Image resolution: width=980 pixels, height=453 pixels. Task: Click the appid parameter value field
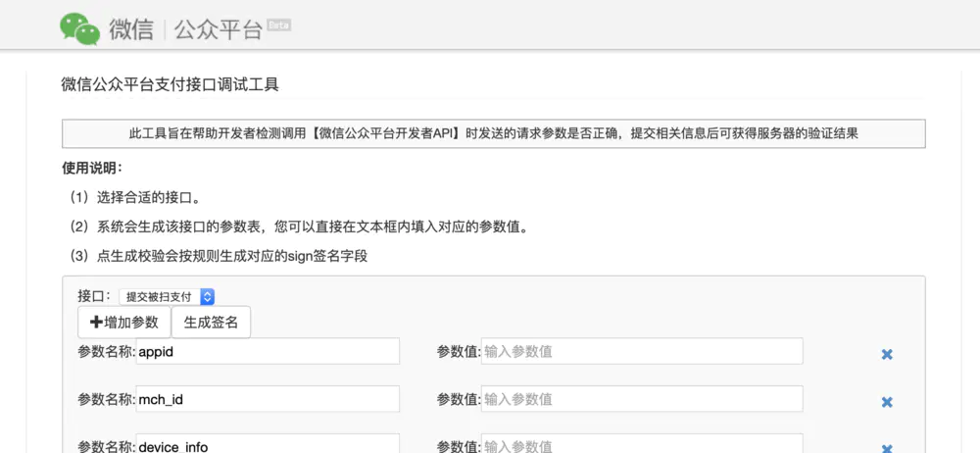[x=642, y=352]
